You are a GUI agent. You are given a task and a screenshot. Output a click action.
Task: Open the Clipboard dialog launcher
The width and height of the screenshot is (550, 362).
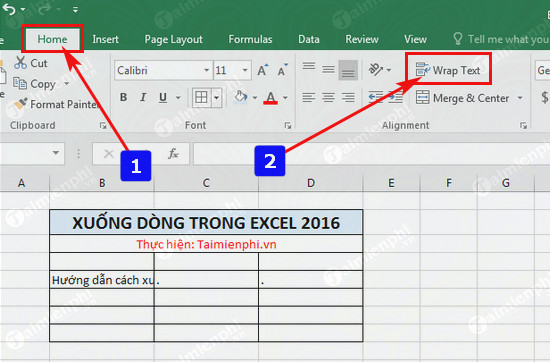[103, 125]
